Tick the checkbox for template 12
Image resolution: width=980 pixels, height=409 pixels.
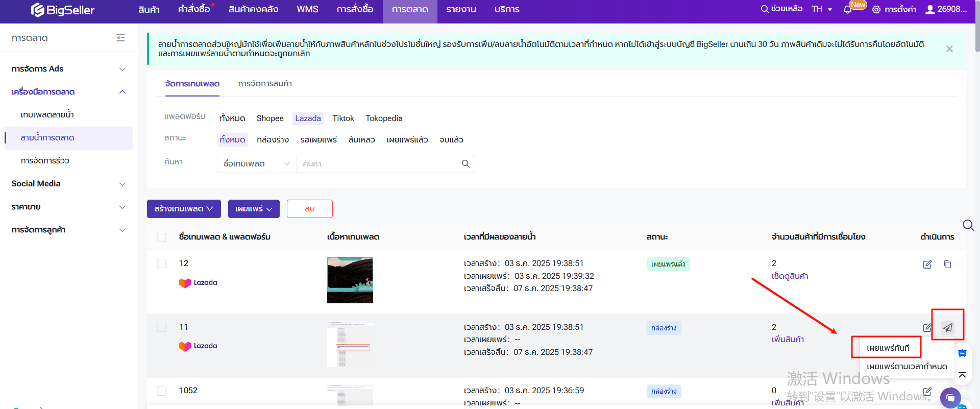click(162, 263)
